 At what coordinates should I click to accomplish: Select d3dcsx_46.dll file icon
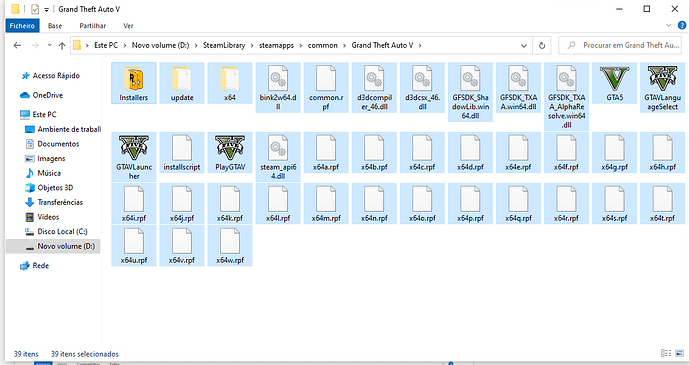(422, 79)
